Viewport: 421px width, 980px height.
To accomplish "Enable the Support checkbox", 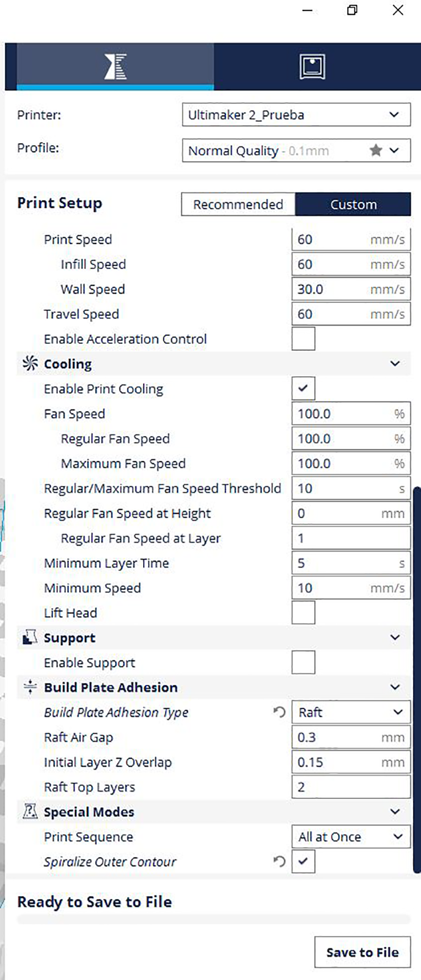I will pos(304,662).
